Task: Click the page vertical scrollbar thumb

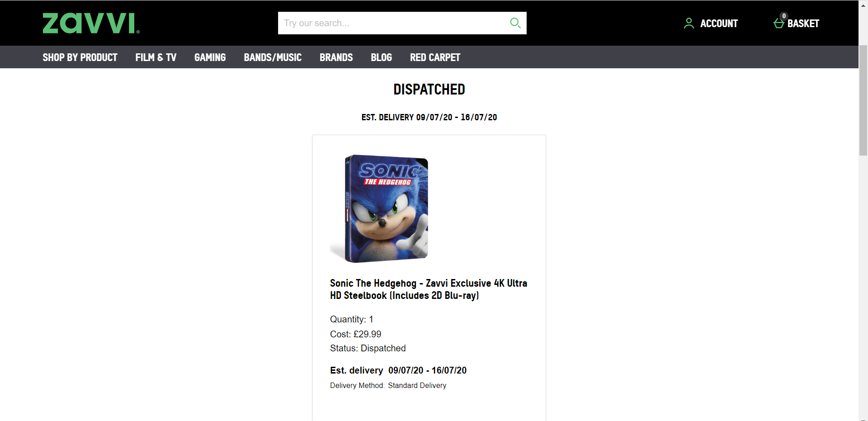Action: [x=863, y=100]
